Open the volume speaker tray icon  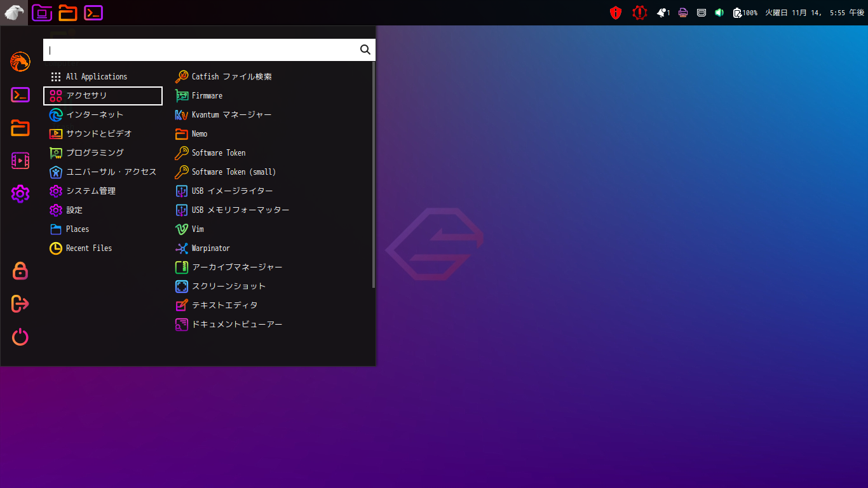(x=719, y=13)
